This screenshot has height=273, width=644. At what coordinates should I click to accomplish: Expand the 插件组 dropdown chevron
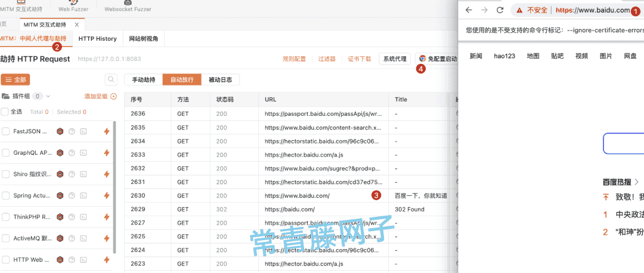(x=48, y=96)
